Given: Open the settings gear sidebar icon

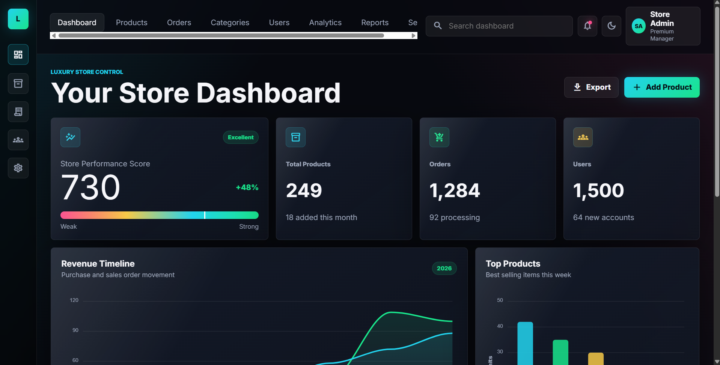Looking at the screenshot, I should (x=18, y=168).
